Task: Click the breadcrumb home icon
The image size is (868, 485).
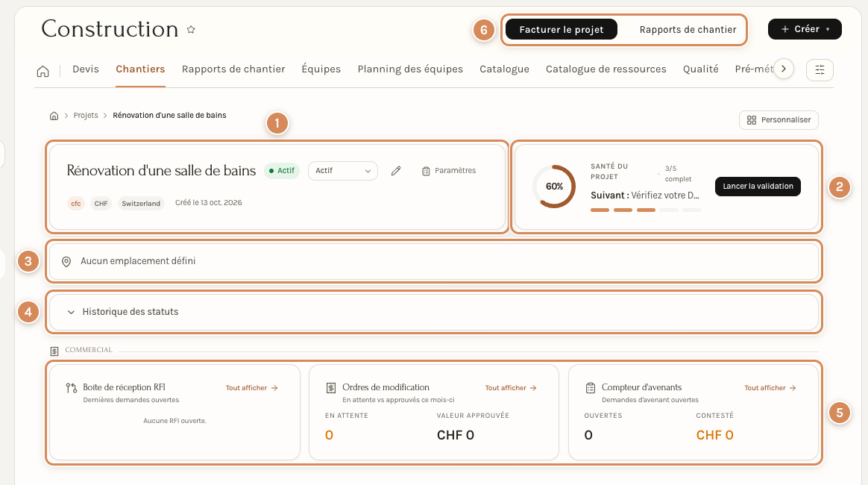Action: 54,116
